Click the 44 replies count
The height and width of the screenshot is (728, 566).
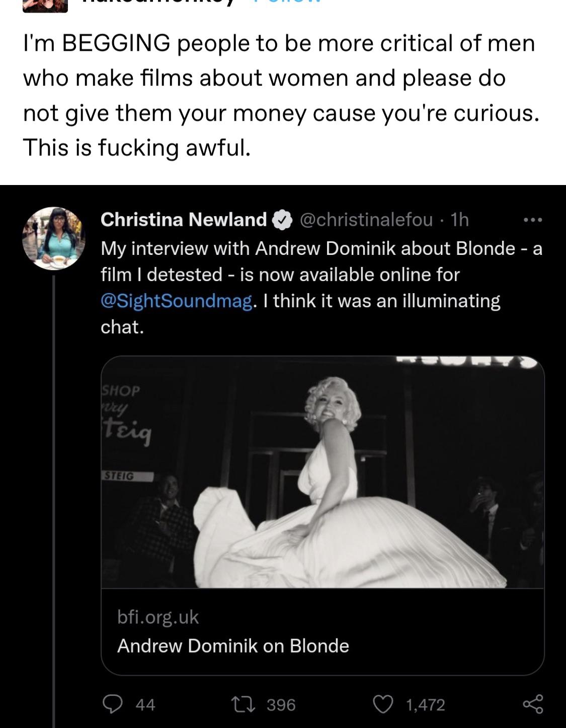[145, 705]
